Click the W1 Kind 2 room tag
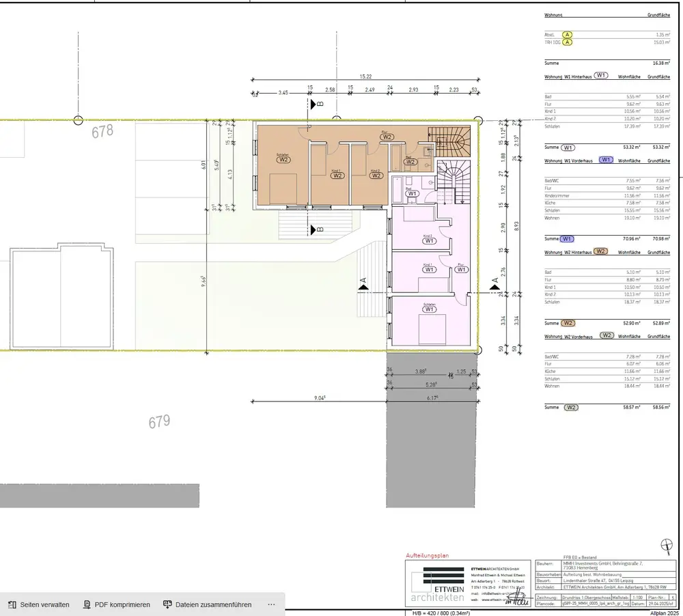683x616 pixels. (429, 241)
